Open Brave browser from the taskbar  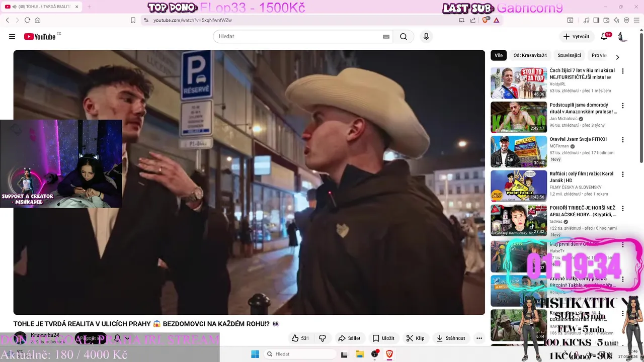click(x=389, y=354)
